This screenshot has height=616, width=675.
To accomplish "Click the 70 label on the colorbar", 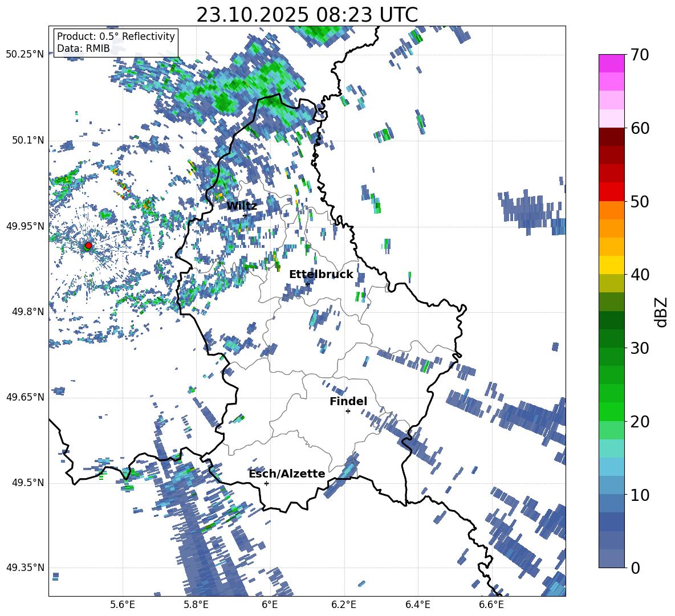I will [640, 55].
